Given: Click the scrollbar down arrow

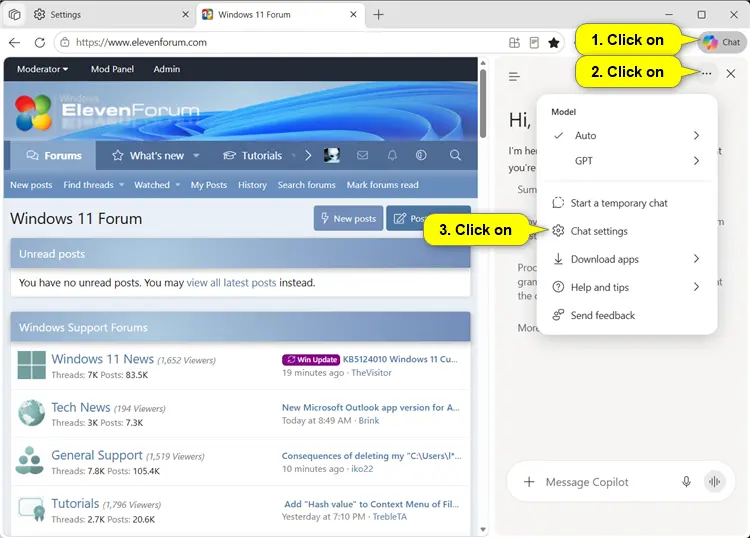Looking at the screenshot, I should [x=483, y=529].
